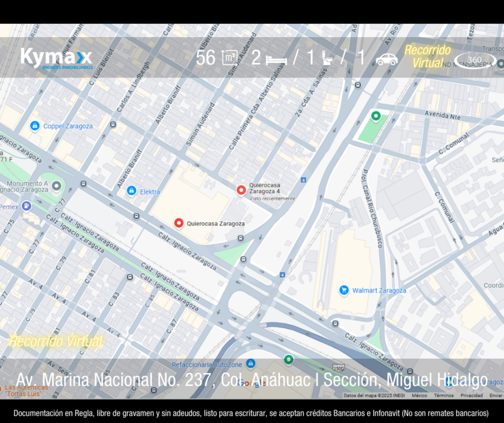Click the parking car icon
This screenshot has width=504, height=423.
tap(387, 59)
